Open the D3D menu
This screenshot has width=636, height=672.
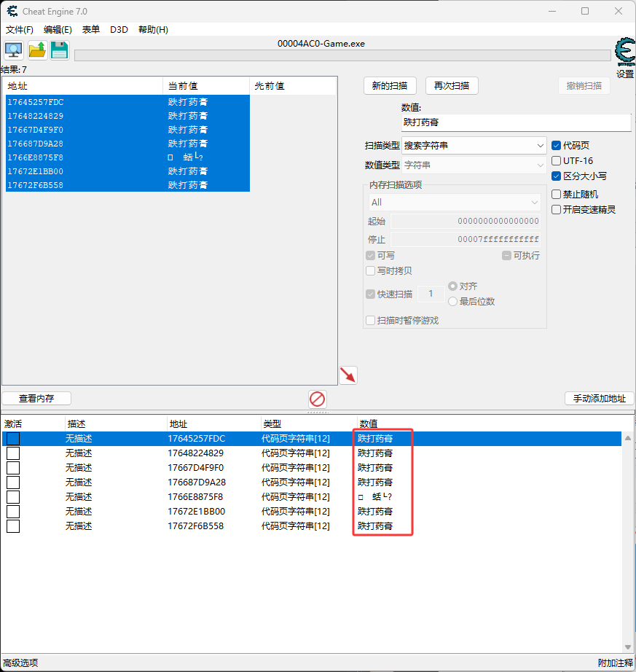[119, 30]
